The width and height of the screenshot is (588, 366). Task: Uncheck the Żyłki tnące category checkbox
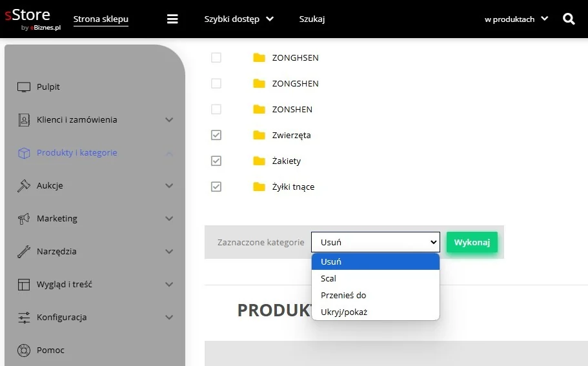[216, 187]
